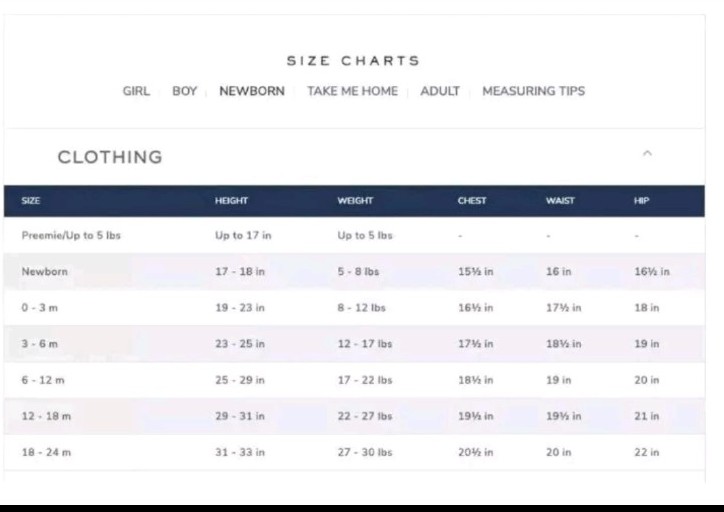Open the TAKE ME HOME tab
Screen dimensions: 724x512
352,91
